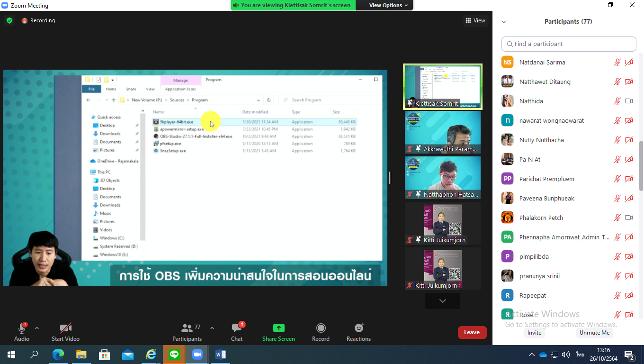
Task: Click in the Find a participant field
Action: click(569, 44)
